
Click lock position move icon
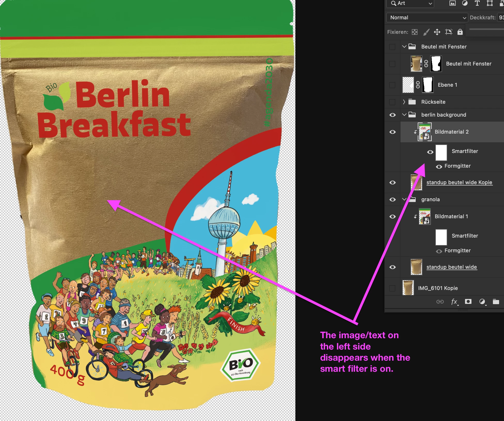[437, 32]
